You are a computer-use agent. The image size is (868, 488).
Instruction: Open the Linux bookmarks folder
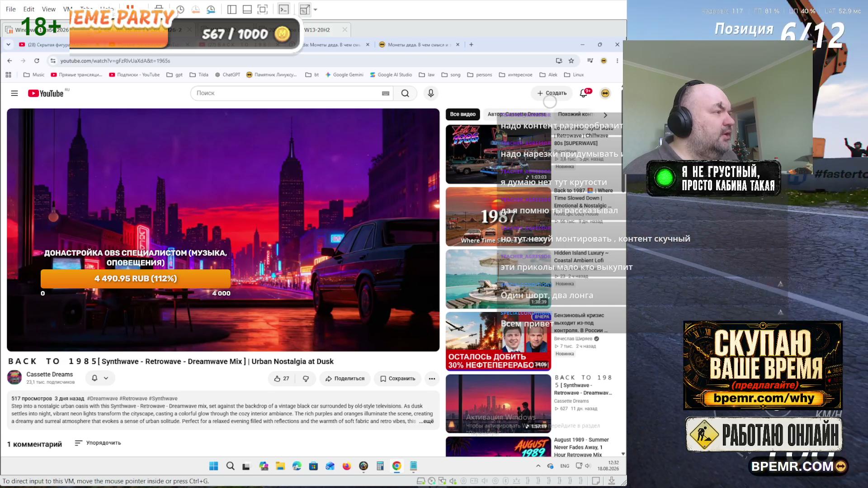pos(574,75)
